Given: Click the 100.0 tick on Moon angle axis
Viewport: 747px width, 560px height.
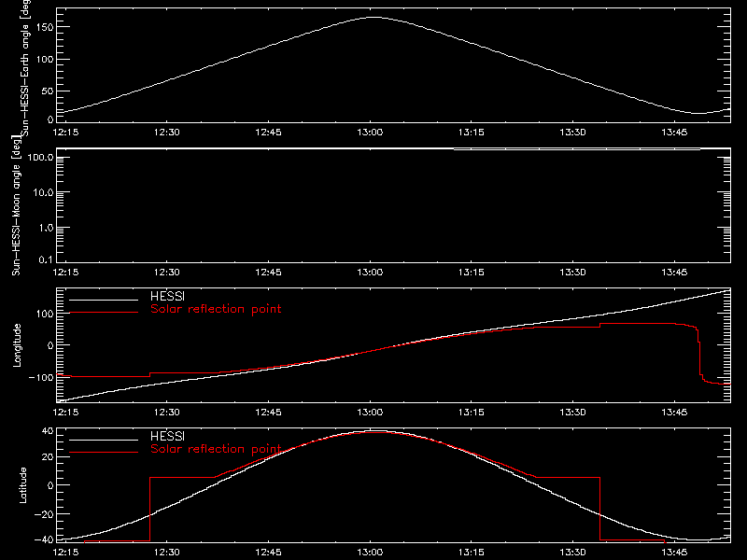Looking at the screenshot, I should [40, 157].
